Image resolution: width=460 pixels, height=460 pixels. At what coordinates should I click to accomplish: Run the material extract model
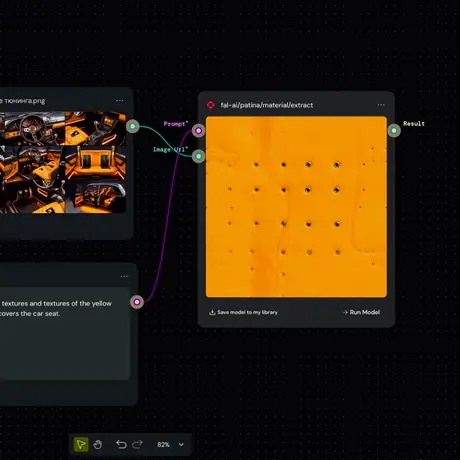click(361, 312)
